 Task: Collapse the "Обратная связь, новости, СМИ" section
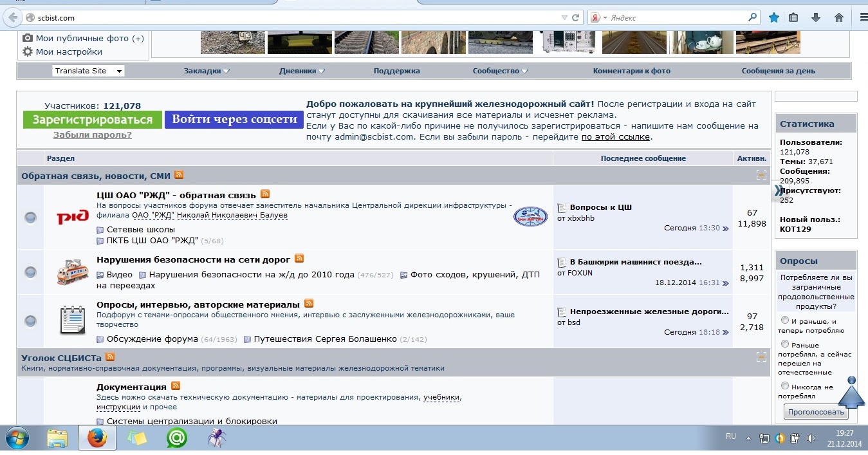[x=761, y=175]
